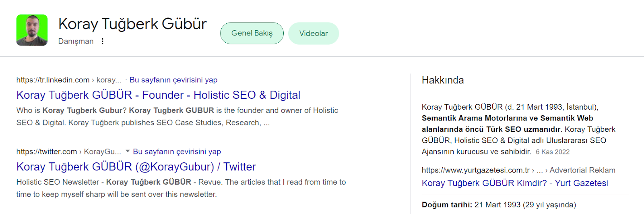Image resolution: width=644 pixels, height=214 pixels.
Task: Open the three-dot menu beside Danışman
Action: point(103,41)
